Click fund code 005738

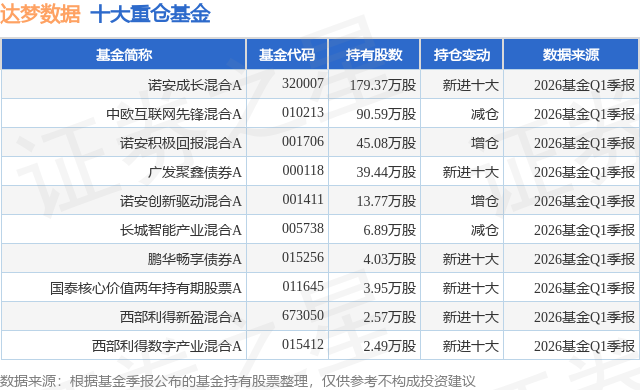(x=303, y=228)
